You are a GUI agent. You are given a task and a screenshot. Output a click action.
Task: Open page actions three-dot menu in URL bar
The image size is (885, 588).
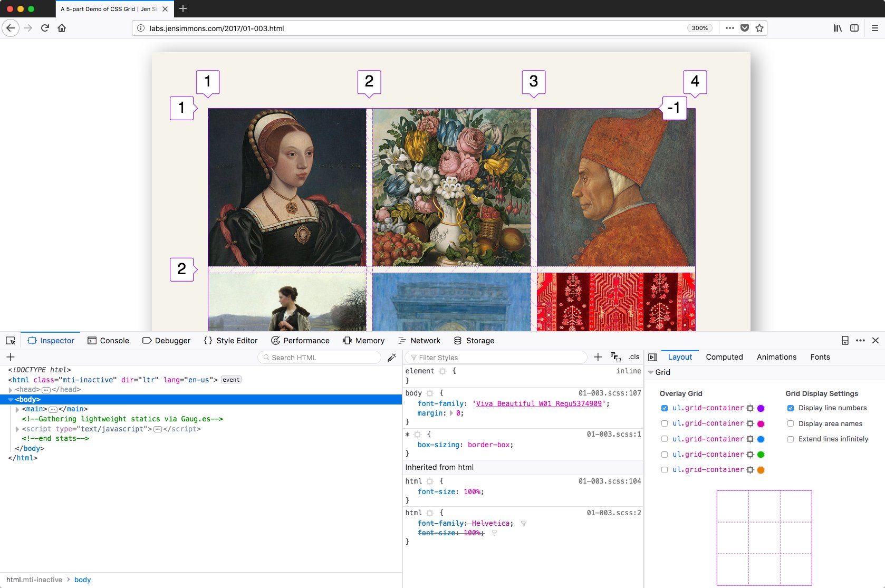[729, 28]
